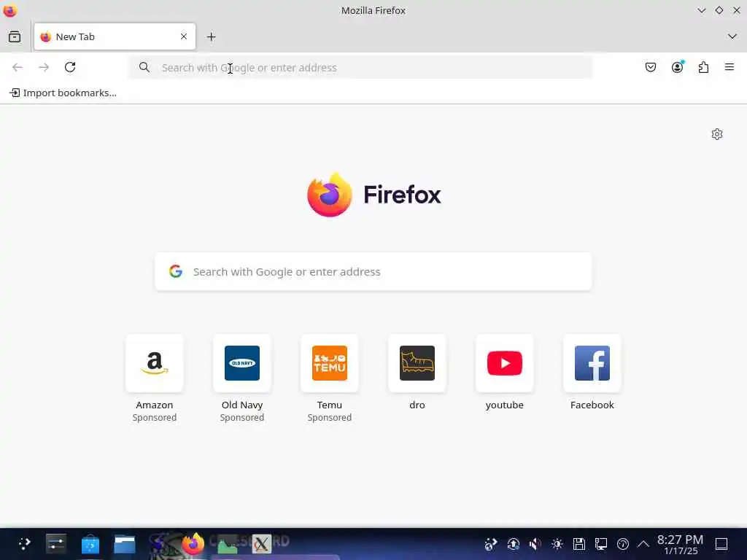Open the Facebook shortcut tile
The height and width of the screenshot is (560, 747).
[592, 363]
